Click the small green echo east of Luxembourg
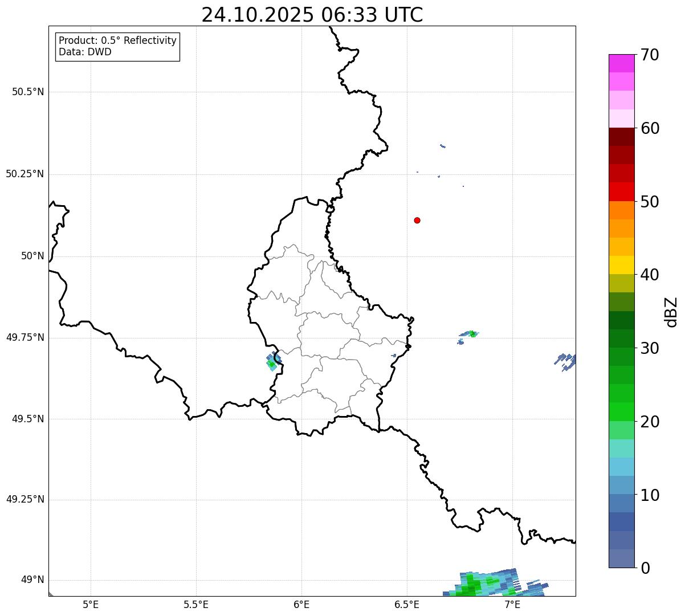685x616 pixels. (x=472, y=334)
